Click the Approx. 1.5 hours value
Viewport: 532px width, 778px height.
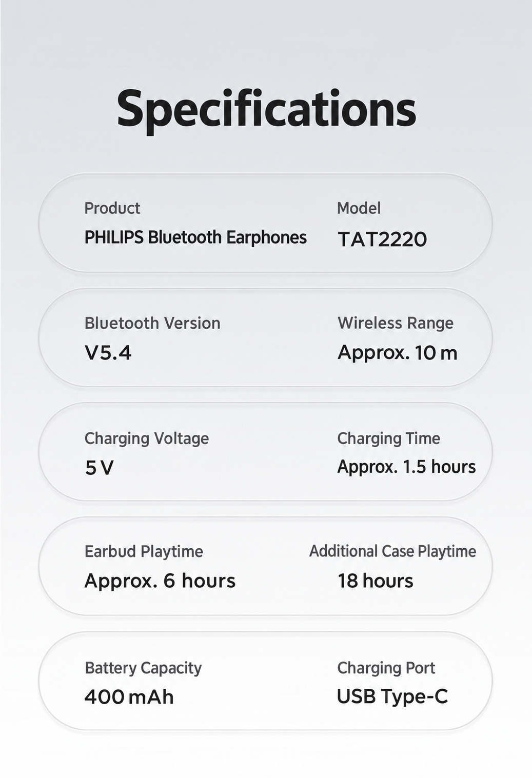pos(406,467)
